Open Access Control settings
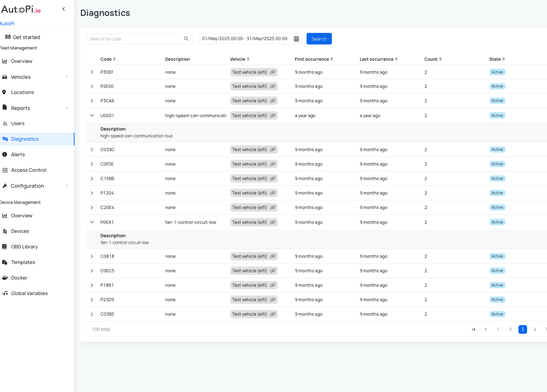The height and width of the screenshot is (392, 547). [29, 170]
